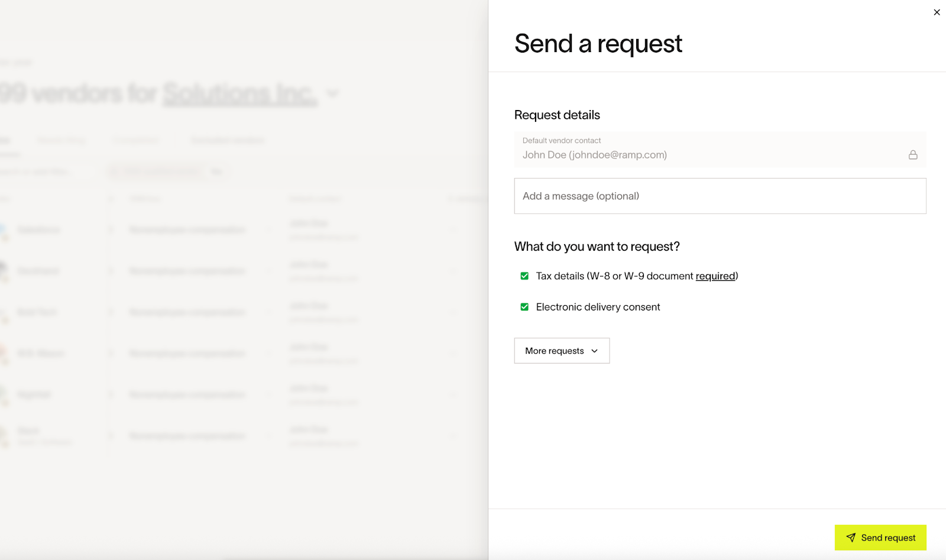The height and width of the screenshot is (560, 946).
Task: Click the lock icon in vendor contact field
Action: tap(913, 155)
